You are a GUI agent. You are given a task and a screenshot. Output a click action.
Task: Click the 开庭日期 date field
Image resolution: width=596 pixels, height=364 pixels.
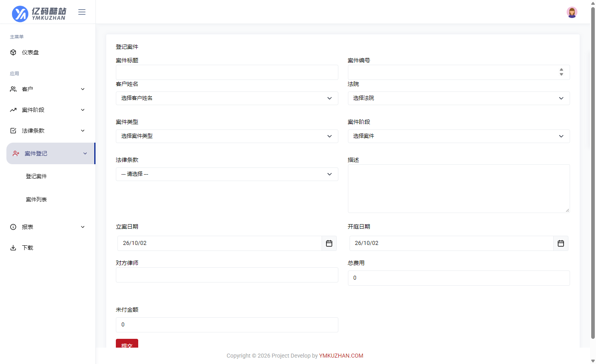coord(451,243)
